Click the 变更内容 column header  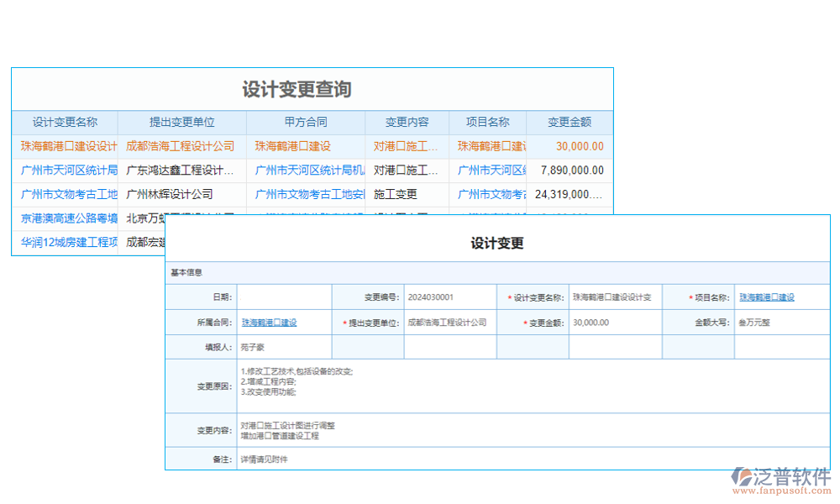(407, 122)
